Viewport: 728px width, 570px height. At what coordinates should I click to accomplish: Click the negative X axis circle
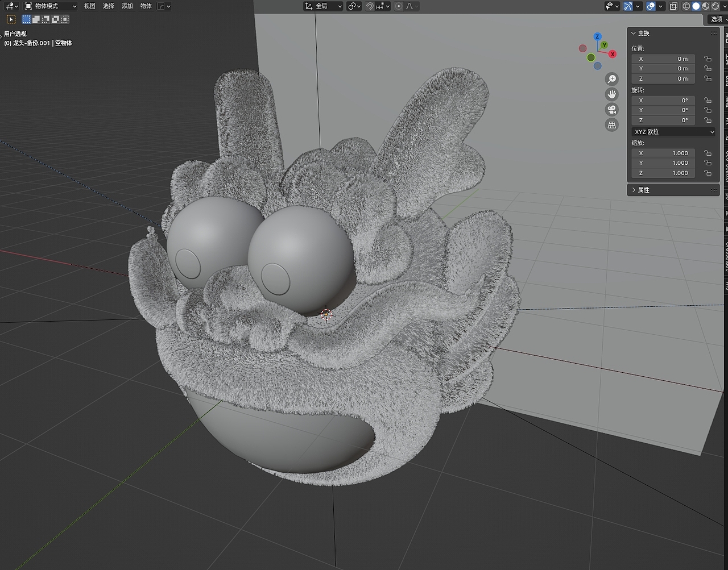click(583, 48)
